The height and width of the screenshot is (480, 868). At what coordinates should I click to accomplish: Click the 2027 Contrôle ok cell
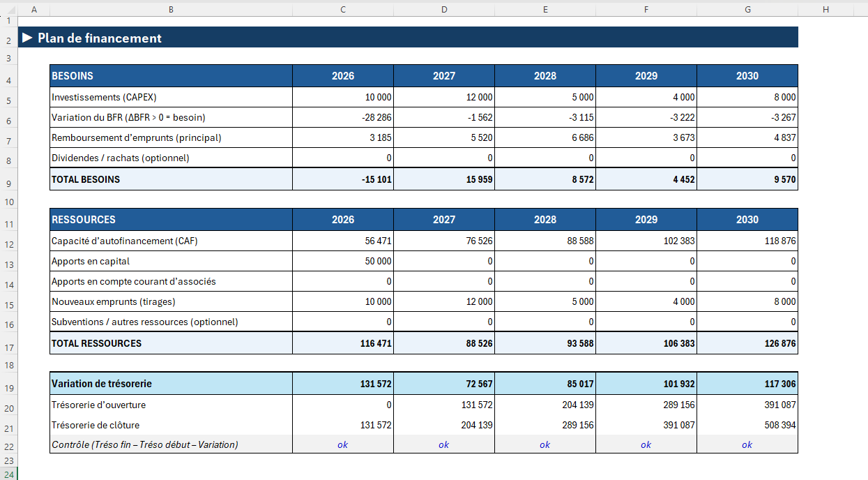click(444, 445)
